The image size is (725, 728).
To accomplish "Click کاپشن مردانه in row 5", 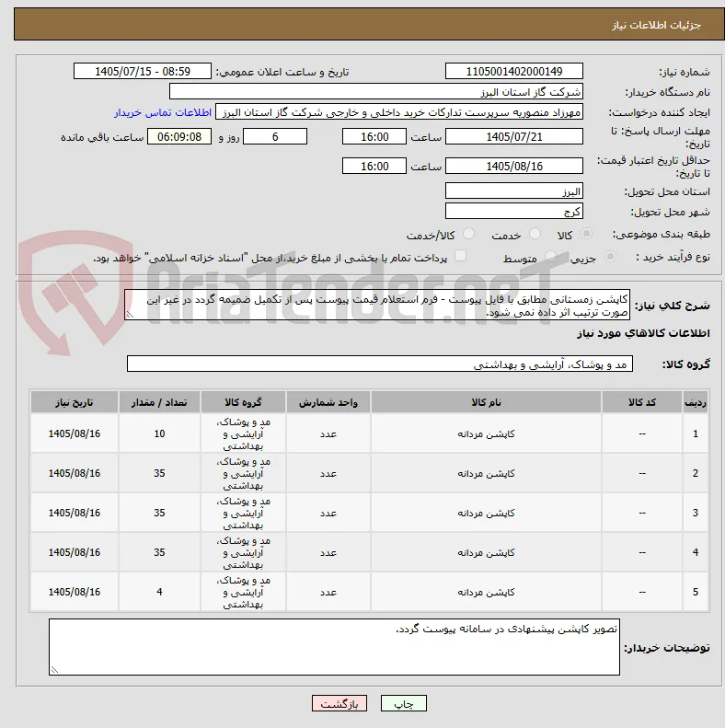I will click(486, 592).
